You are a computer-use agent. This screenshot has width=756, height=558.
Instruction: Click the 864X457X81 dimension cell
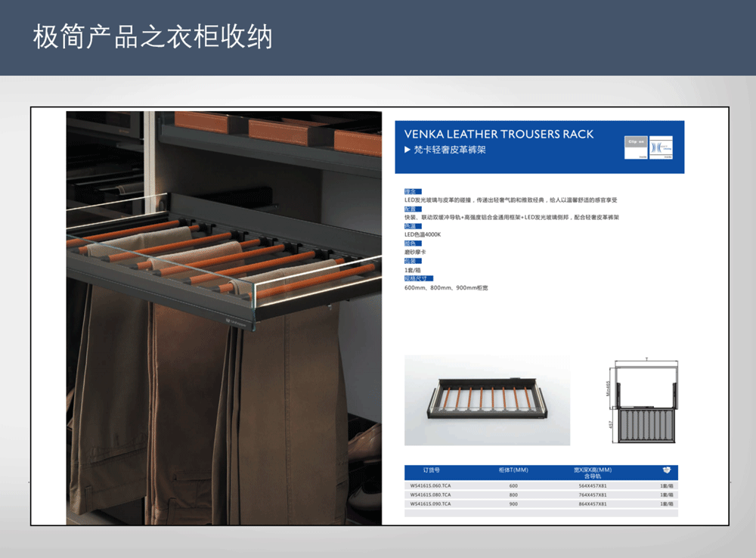pyautogui.click(x=593, y=504)
